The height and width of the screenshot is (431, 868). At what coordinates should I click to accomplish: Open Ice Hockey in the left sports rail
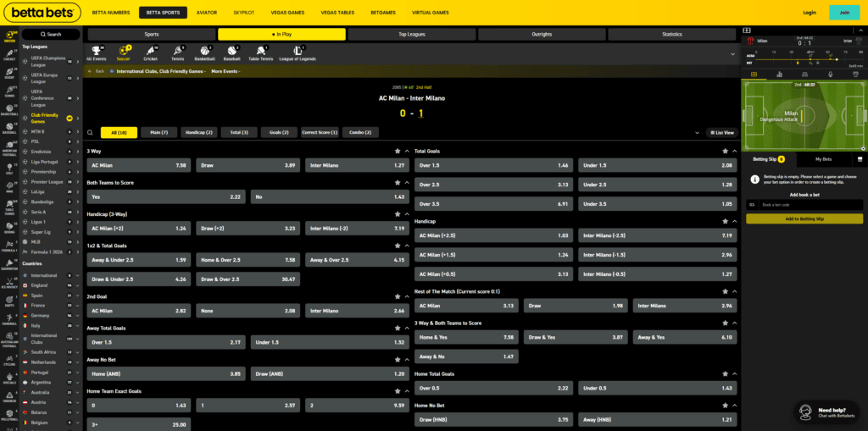8,283
